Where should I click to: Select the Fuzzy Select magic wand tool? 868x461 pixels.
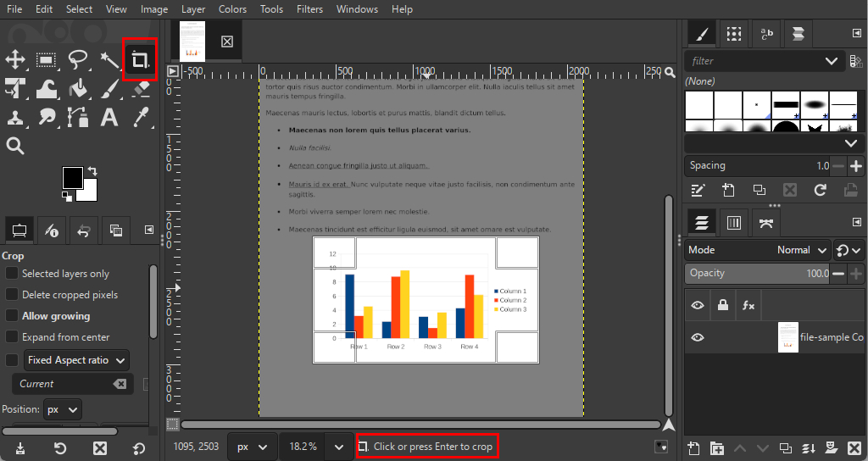tap(109, 60)
